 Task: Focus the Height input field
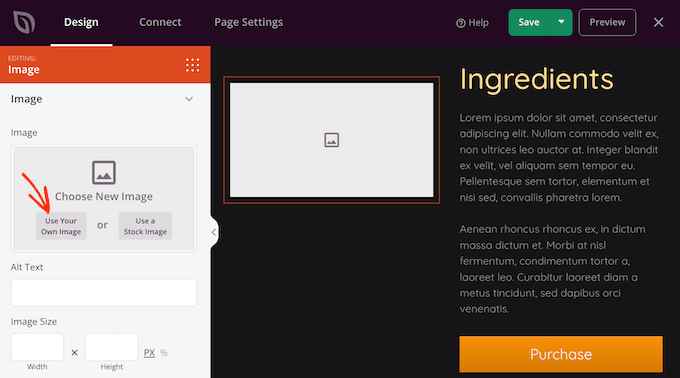pos(112,347)
